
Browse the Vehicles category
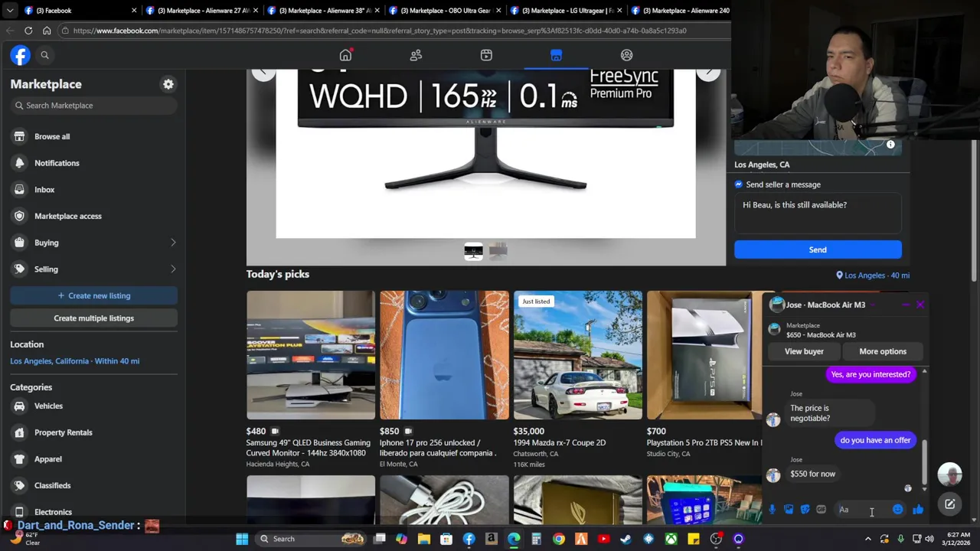coord(93,406)
